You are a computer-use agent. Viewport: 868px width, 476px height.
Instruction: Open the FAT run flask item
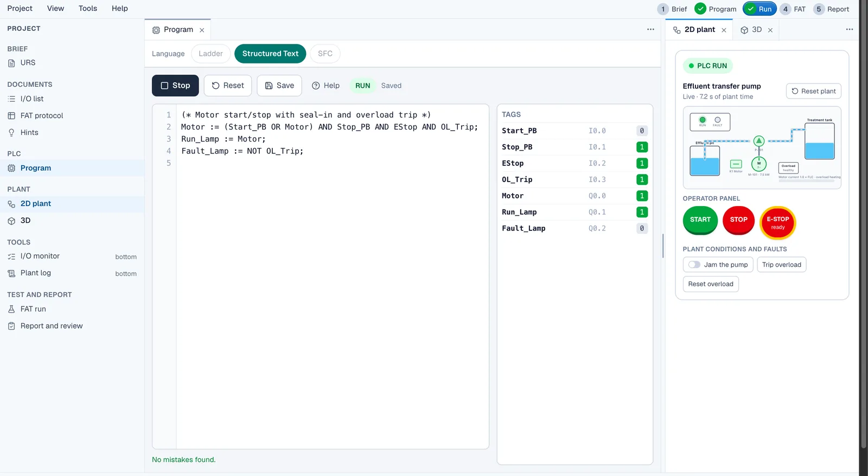[x=33, y=309]
